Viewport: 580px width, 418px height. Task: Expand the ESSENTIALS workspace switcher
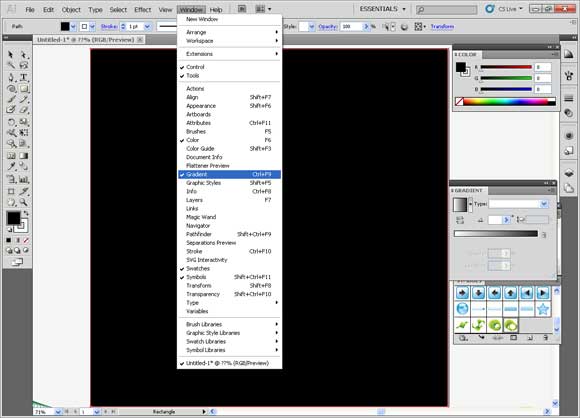point(382,9)
